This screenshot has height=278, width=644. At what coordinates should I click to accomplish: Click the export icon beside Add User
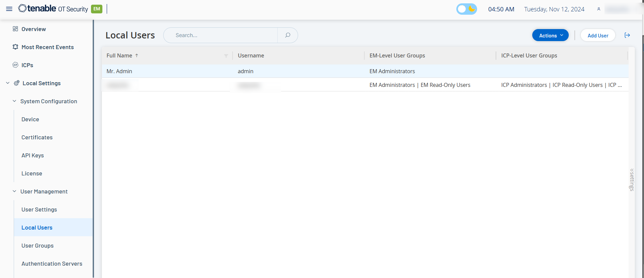[627, 35]
